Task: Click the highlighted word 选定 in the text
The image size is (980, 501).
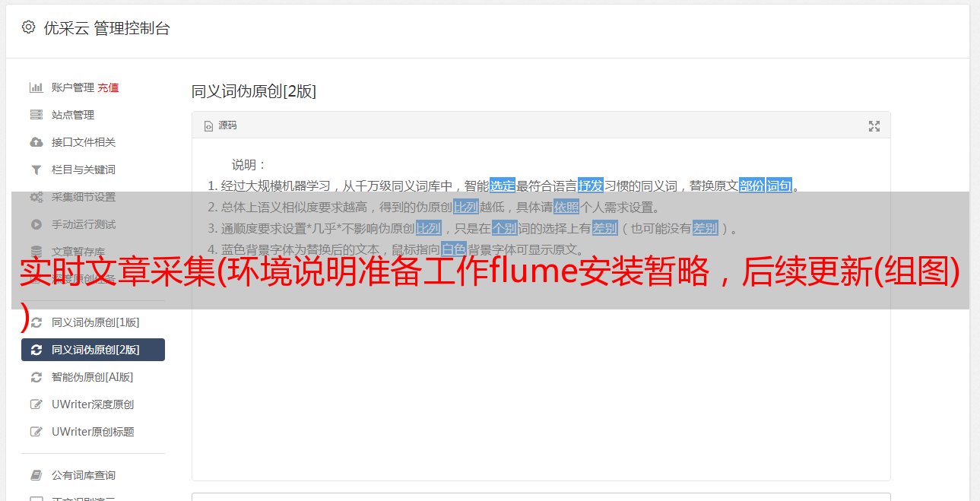Action: [503, 185]
